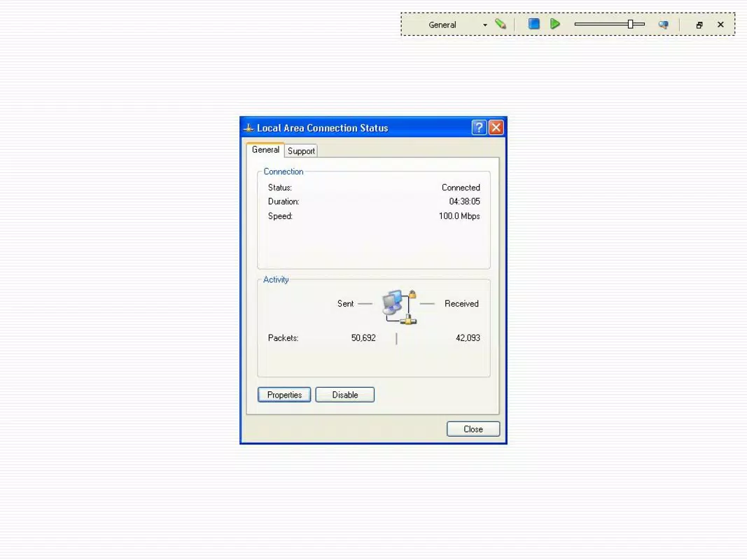This screenshot has width=747, height=560.
Task: Click the Connected status value
Action: (x=461, y=188)
